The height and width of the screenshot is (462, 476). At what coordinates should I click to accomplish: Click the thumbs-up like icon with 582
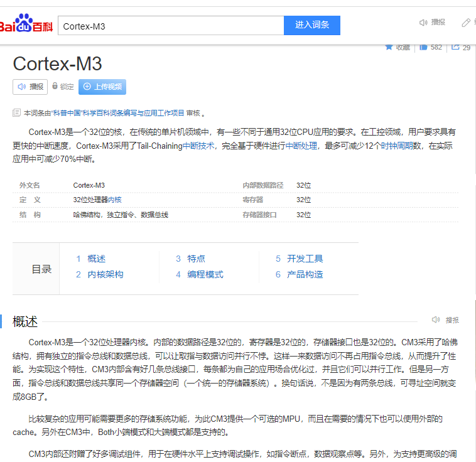(x=423, y=47)
